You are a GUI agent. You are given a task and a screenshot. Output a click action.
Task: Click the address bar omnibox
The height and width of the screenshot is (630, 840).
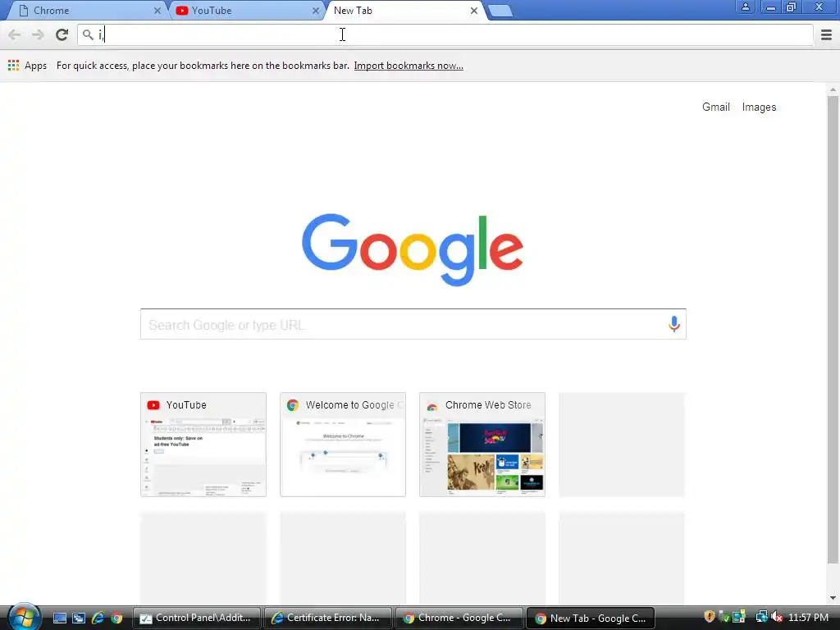pyautogui.click(x=445, y=34)
